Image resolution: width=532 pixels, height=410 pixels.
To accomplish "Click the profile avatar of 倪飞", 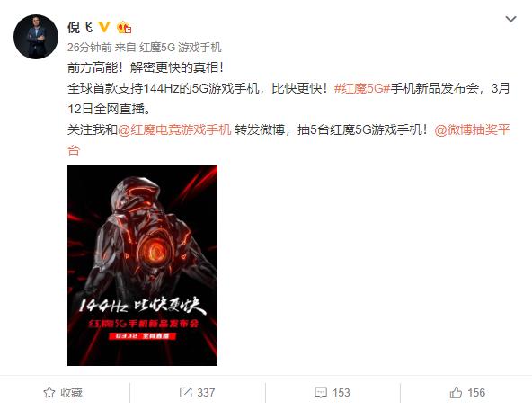I will click(36, 37).
